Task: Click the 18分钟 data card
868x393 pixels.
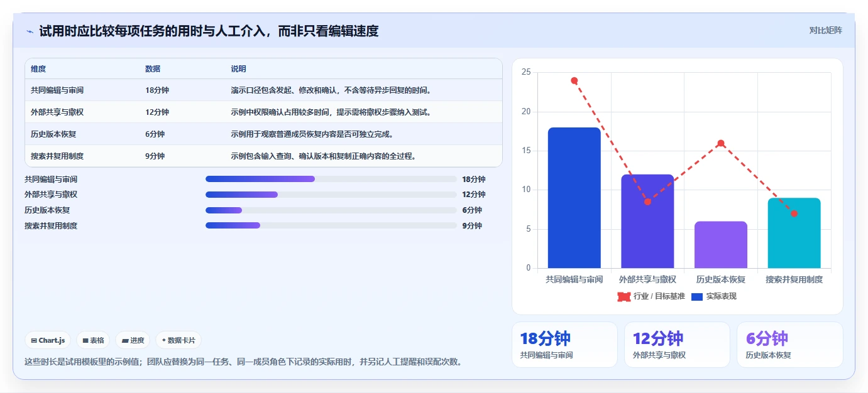Action: coord(564,345)
